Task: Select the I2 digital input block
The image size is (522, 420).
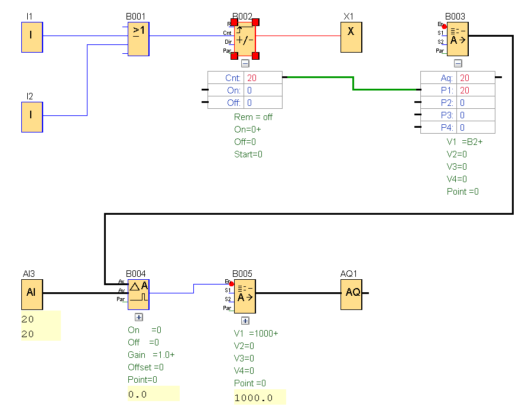Action: (32, 117)
